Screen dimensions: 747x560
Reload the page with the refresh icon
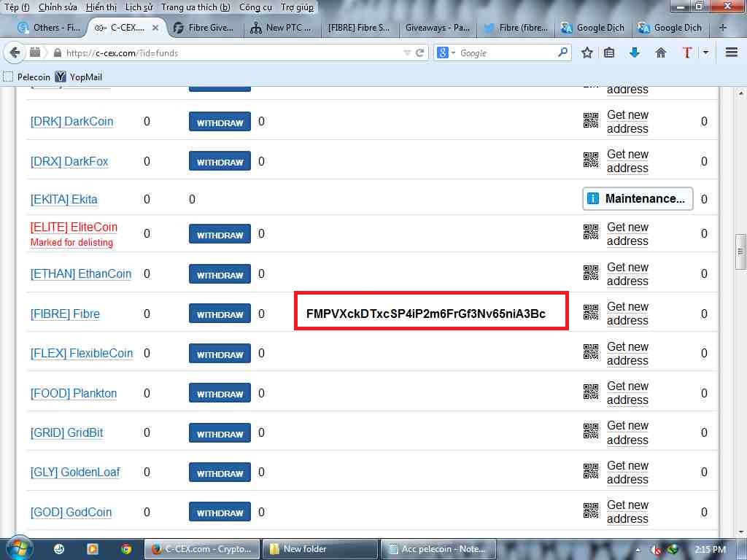tap(419, 52)
